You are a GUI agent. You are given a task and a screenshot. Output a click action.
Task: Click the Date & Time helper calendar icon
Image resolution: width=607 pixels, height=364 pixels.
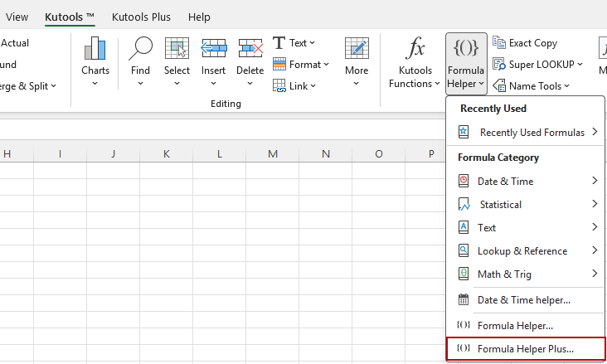pos(464,299)
